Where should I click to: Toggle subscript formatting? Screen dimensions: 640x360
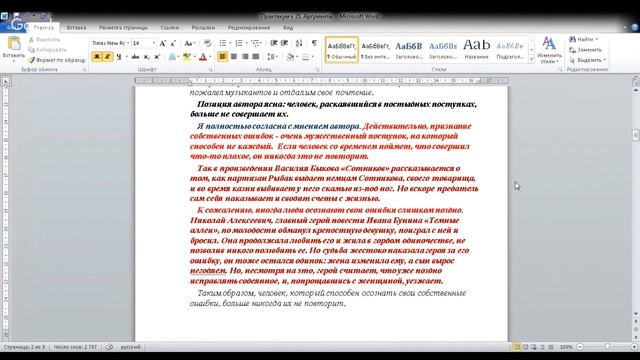(x=147, y=57)
